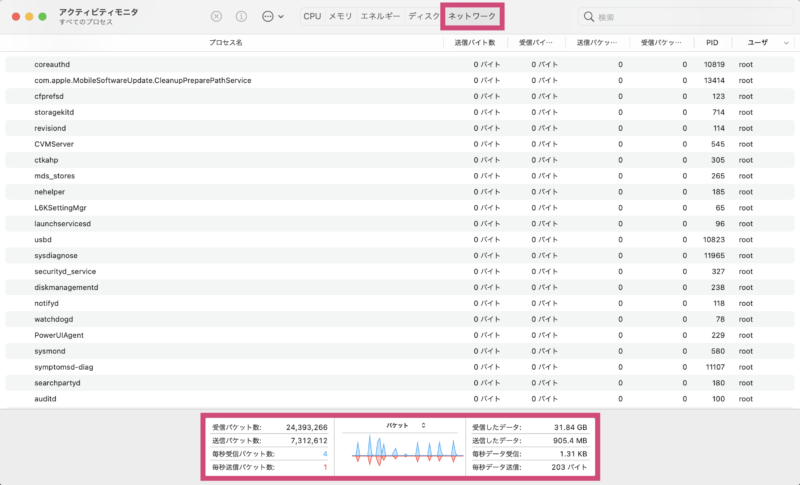Click the stop process (X) toolbar icon
The image size is (800, 485).
tap(217, 17)
